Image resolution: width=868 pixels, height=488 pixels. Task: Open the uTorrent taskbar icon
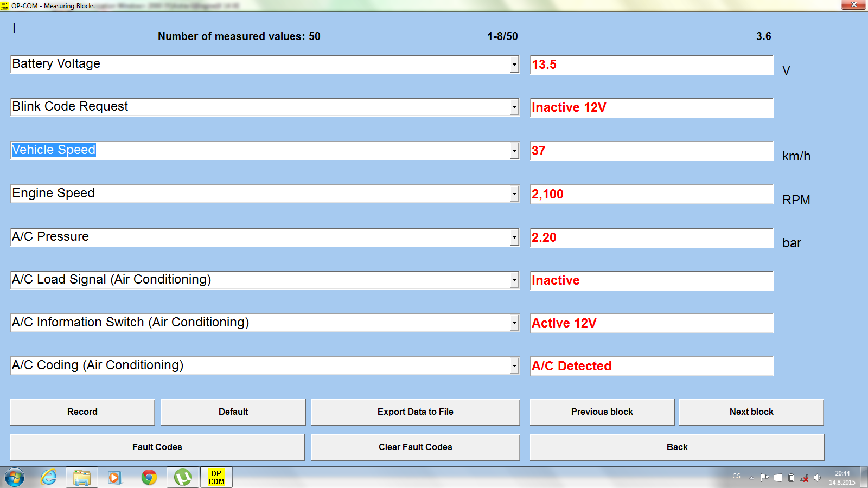182,477
